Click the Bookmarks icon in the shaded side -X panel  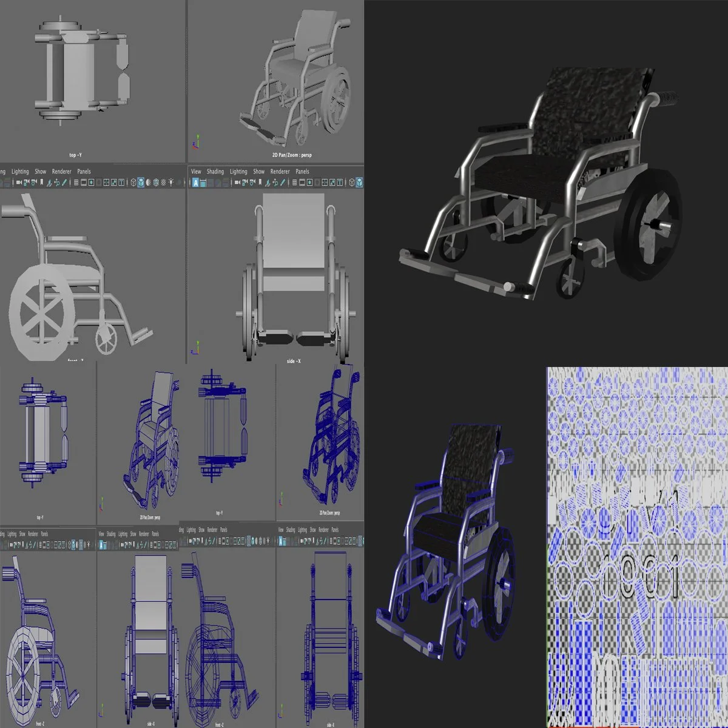click(260, 183)
